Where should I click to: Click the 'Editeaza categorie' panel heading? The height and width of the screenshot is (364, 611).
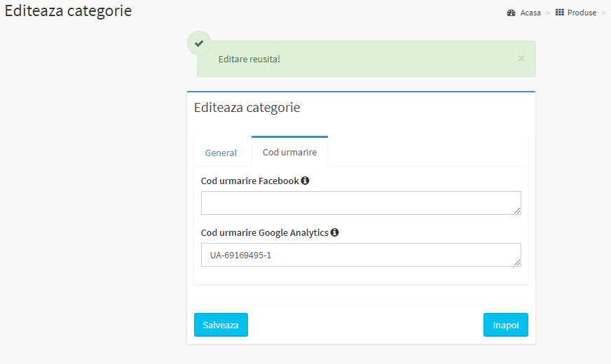(x=247, y=107)
